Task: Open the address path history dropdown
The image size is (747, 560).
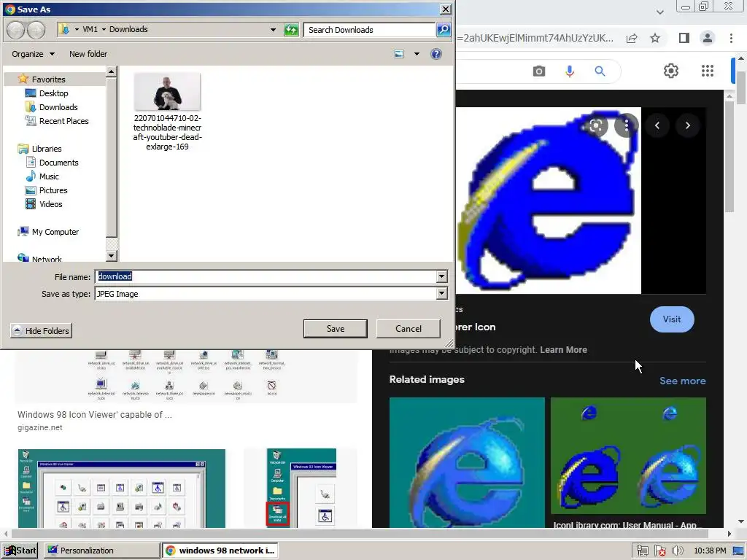Action: point(273,29)
